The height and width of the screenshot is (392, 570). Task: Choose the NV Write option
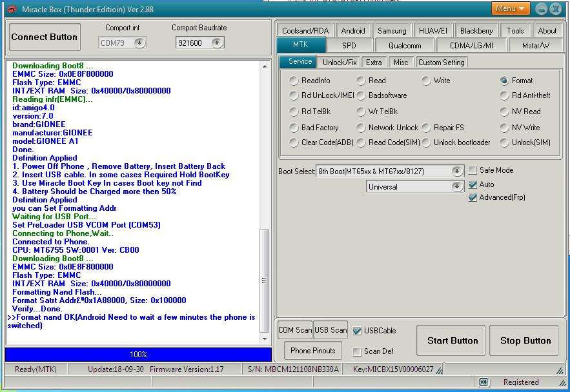click(x=504, y=128)
